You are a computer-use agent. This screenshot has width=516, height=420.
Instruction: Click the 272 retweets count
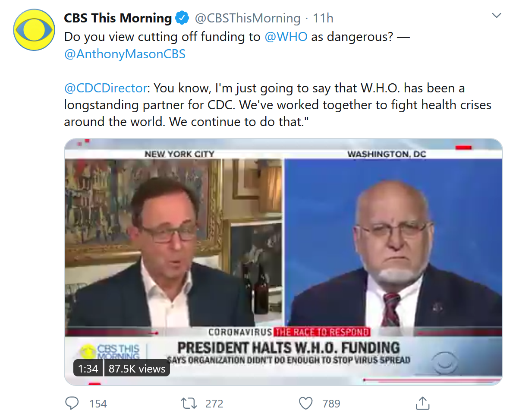(214, 404)
